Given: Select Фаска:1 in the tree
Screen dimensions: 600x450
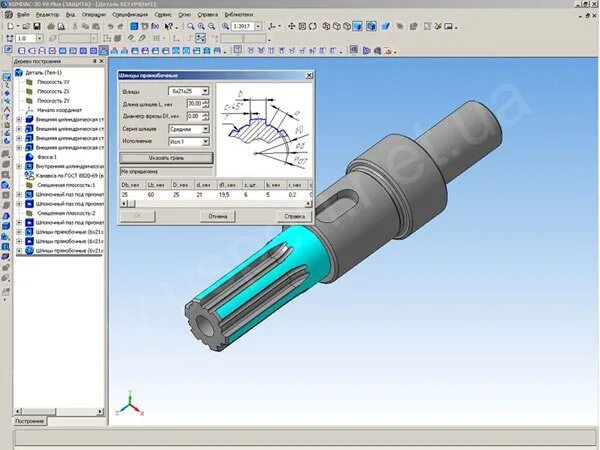Looking at the screenshot, I should [x=47, y=157].
